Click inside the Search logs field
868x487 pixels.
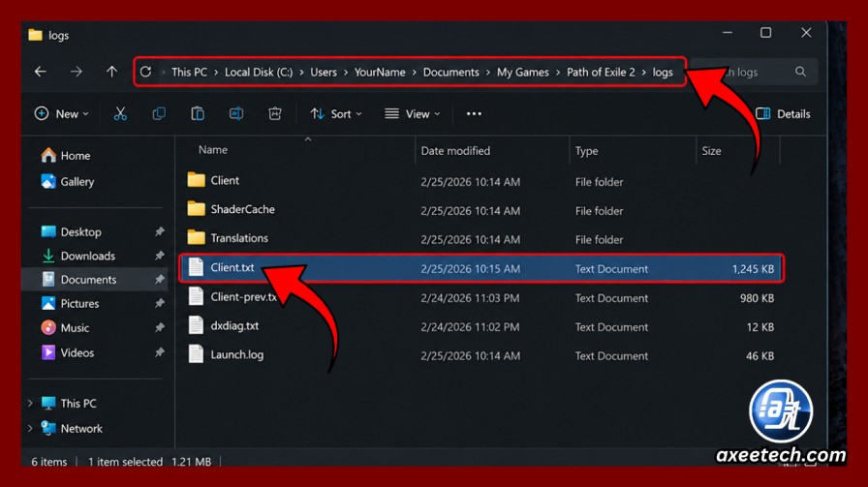(754, 72)
